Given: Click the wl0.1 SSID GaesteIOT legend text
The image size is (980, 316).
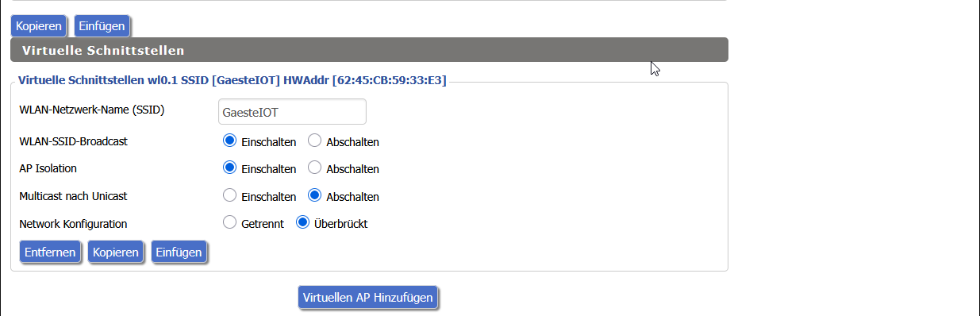Looking at the screenshot, I should click(232, 80).
